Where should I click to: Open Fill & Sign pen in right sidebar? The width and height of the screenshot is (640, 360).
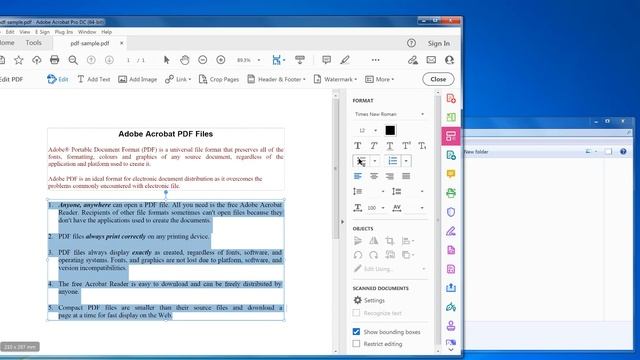[451, 231]
